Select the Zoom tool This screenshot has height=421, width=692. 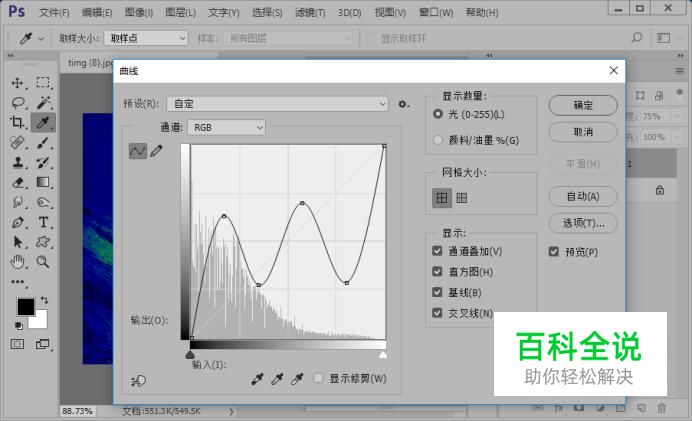(43, 262)
